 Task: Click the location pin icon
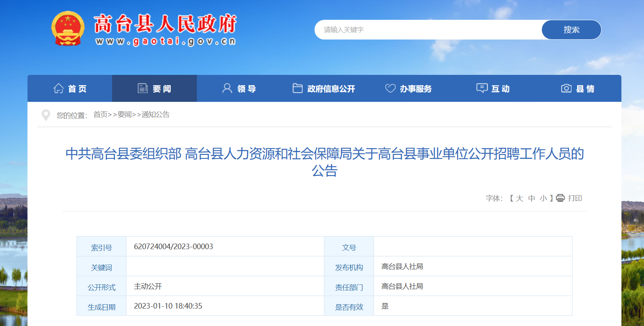coord(46,115)
